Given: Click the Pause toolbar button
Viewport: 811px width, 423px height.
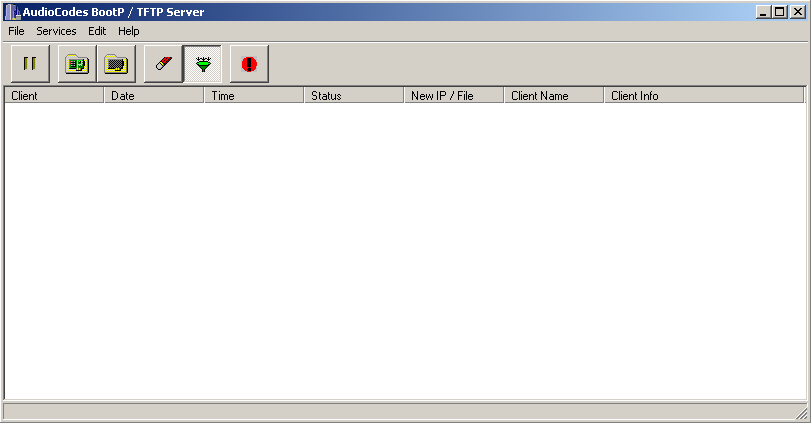Looking at the screenshot, I should (30, 64).
